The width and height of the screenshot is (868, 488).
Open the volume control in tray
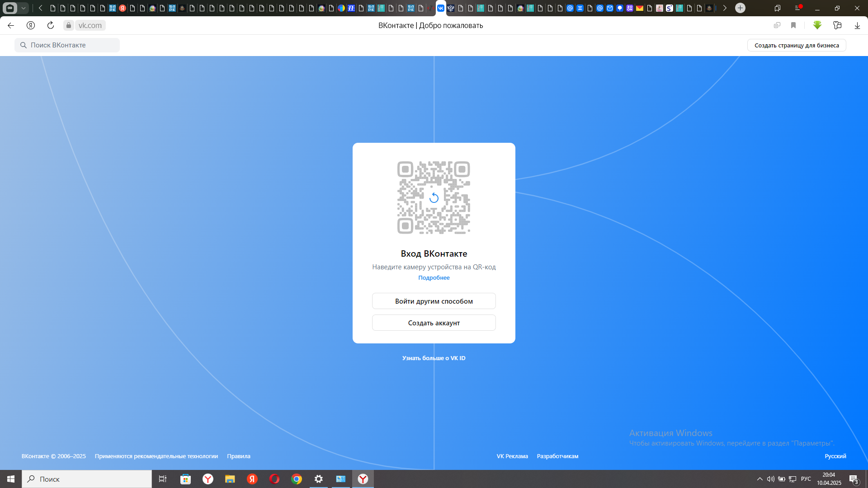(x=770, y=479)
